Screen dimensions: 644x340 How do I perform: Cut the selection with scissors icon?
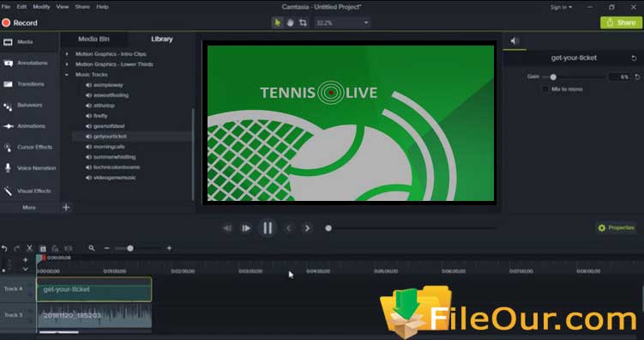[x=29, y=249]
